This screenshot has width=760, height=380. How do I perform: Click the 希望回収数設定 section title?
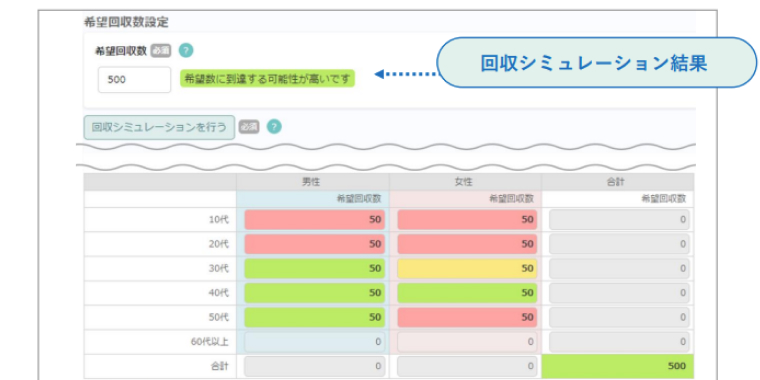pyautogui.click(x=126, y=22)
